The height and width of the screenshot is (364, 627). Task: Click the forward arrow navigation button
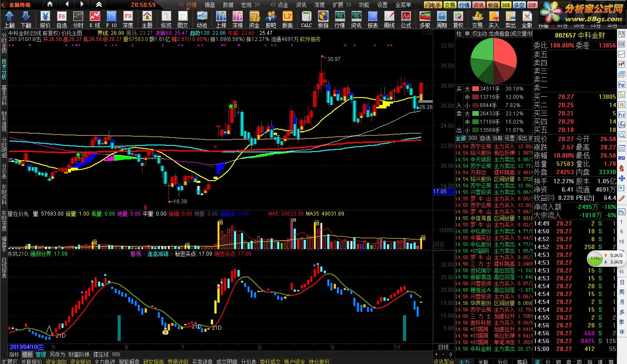coord(82,4)
